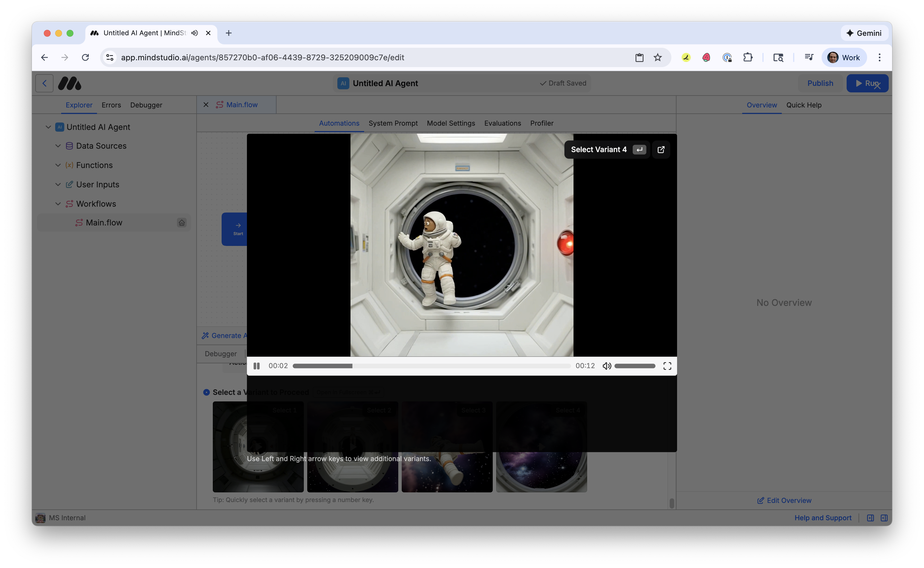Open the Errors tab in Explorer panel
The height and width of the screenshot is (568, 924).
(111, 105)
